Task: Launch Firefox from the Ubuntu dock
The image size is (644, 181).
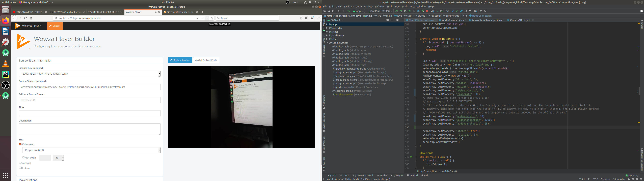Action: tap(6, 20)
